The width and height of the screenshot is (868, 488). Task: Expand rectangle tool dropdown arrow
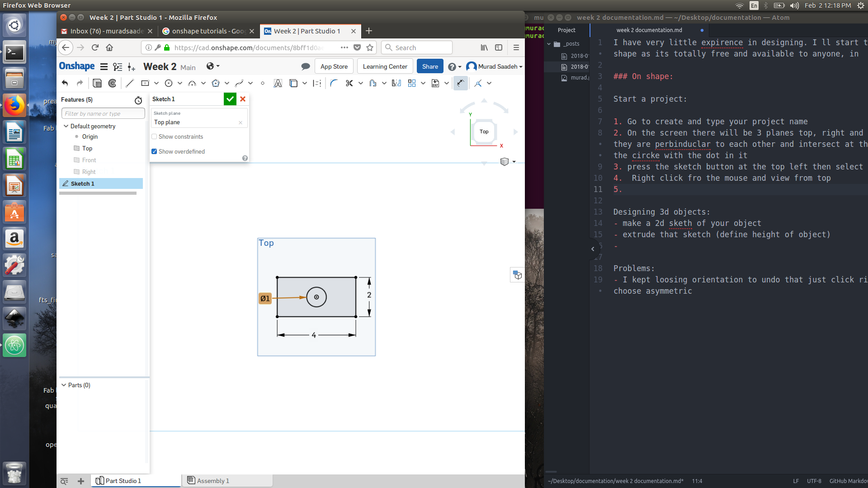click(156, 83)
